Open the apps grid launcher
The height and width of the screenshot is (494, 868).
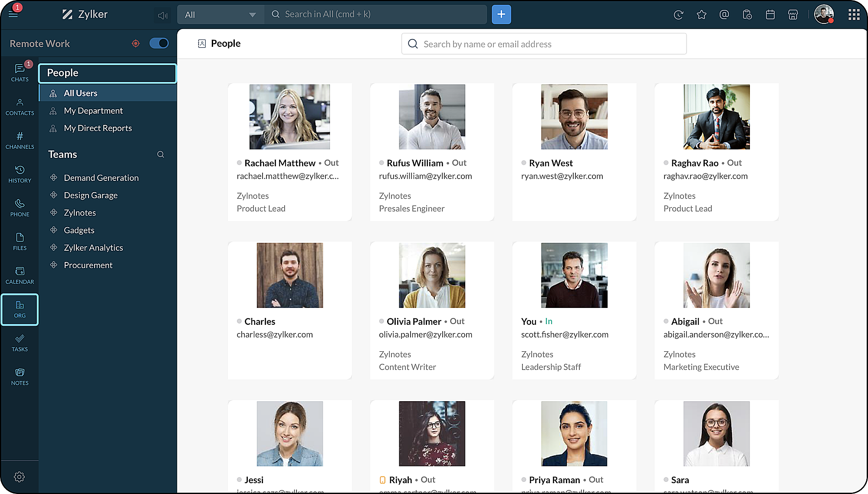(x=854, y=15)
